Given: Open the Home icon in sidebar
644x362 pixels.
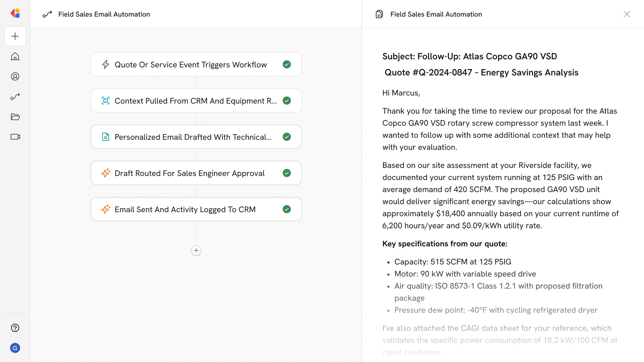Looking at the screenshot, I should point(15,56).
